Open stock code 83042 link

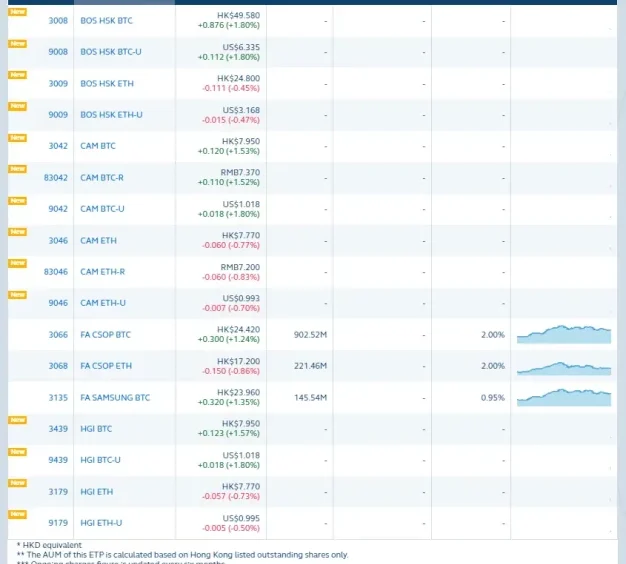coord(55,178)
